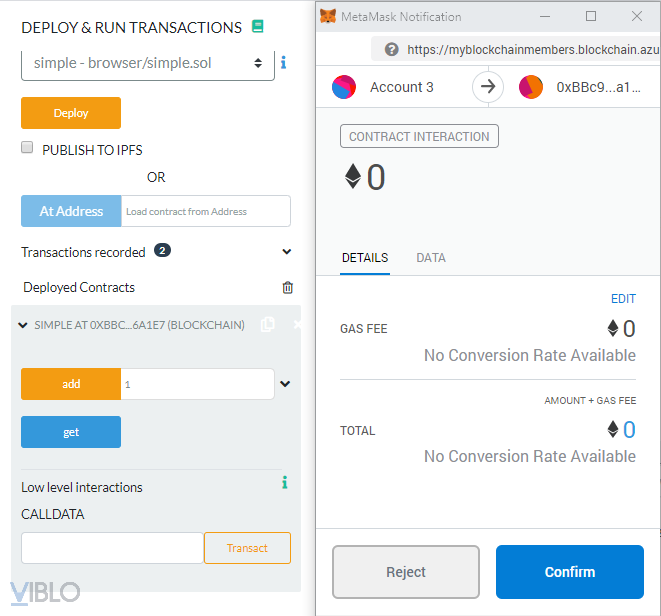Screen dimensions: 661x616
Task: Click the Load contract from Address field
Action: [206, 211]
